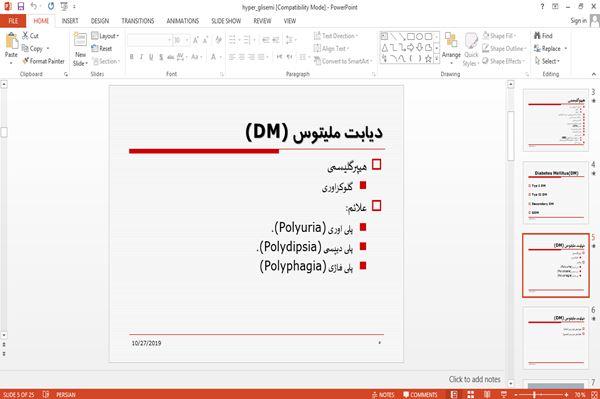Click Sign in link
Image resolution: width=600 pixels, height=399 pixels.
[x=578, y=20]
